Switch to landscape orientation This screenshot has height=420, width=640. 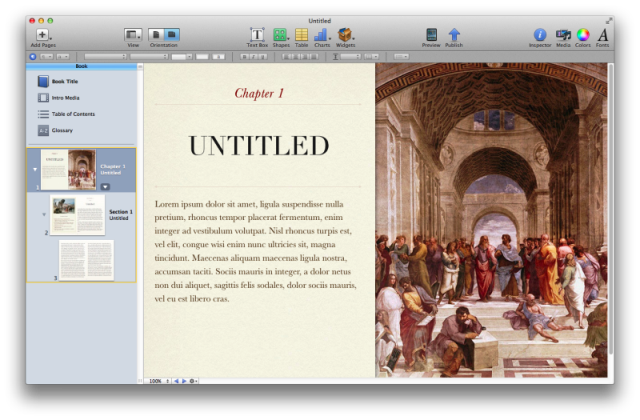[x=171, y=34]
